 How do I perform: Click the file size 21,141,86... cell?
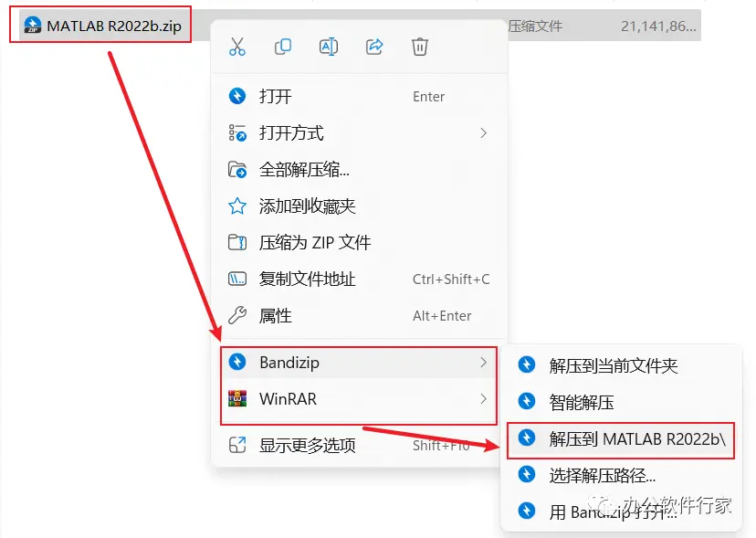(658, 26)
